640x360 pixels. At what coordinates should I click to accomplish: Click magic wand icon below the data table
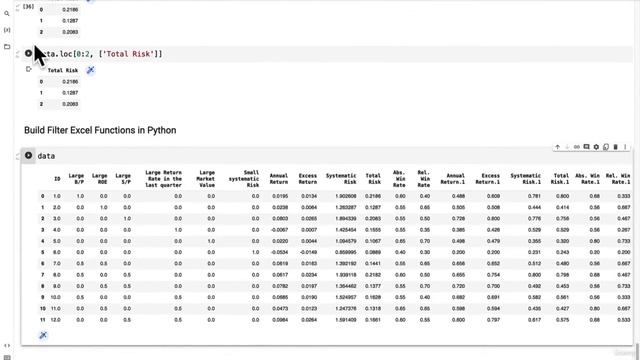[x=43, y=335]
